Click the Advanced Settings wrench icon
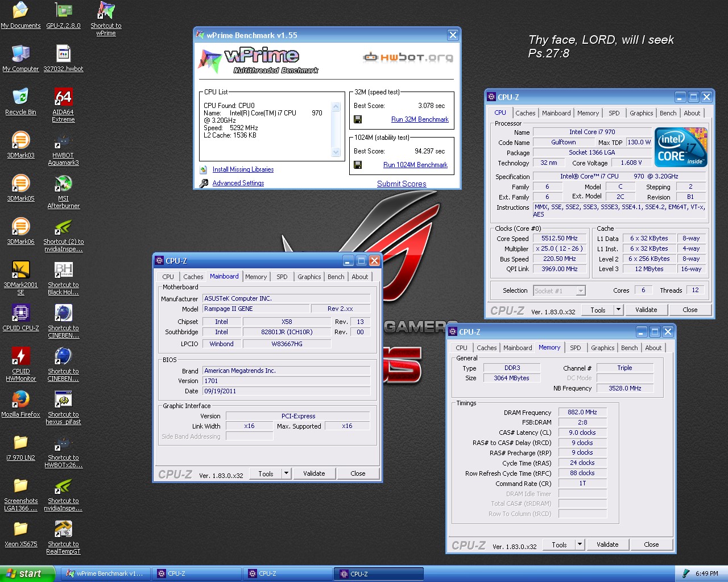The width and height of the screenshot is (728, 582). (x=204, y=183)
